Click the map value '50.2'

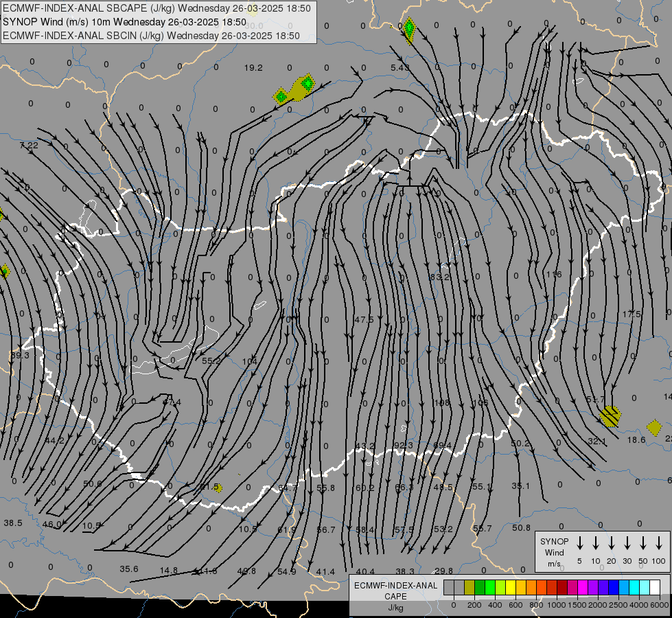pyautogui.click(x=521, y=443)
